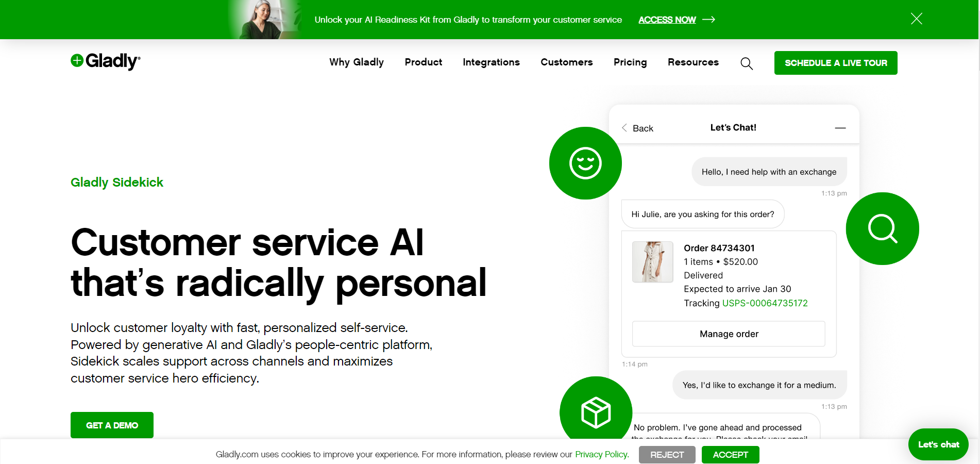Click the arrow next to ACCESS NOW
The width and height of the screenshot is (980, 464).
(709, 20)
